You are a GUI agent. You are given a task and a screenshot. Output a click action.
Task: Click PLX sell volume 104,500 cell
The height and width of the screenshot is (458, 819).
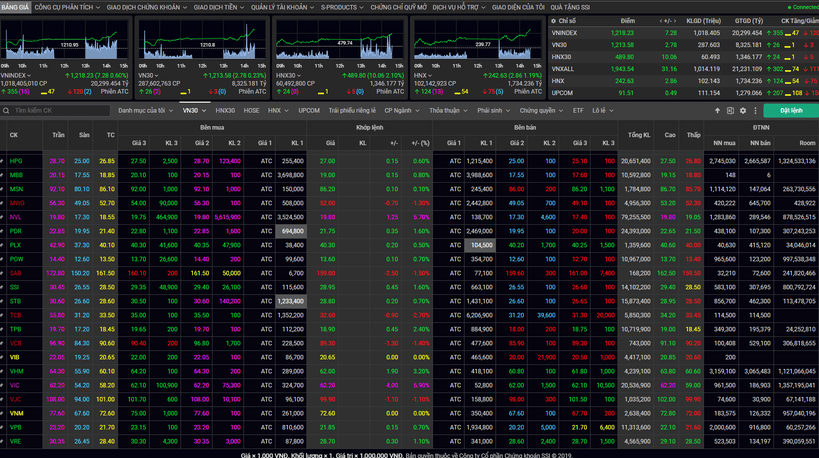click(479, 245)
